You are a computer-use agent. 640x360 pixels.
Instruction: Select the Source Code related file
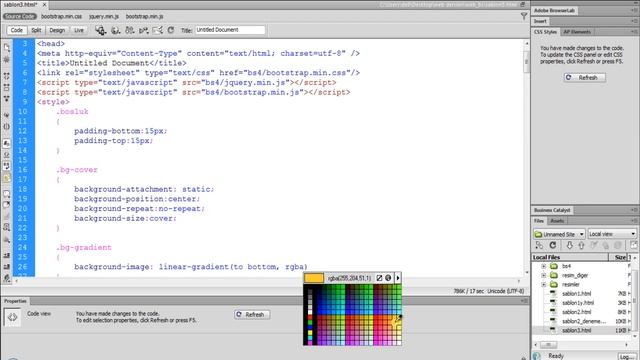[20, 16]
